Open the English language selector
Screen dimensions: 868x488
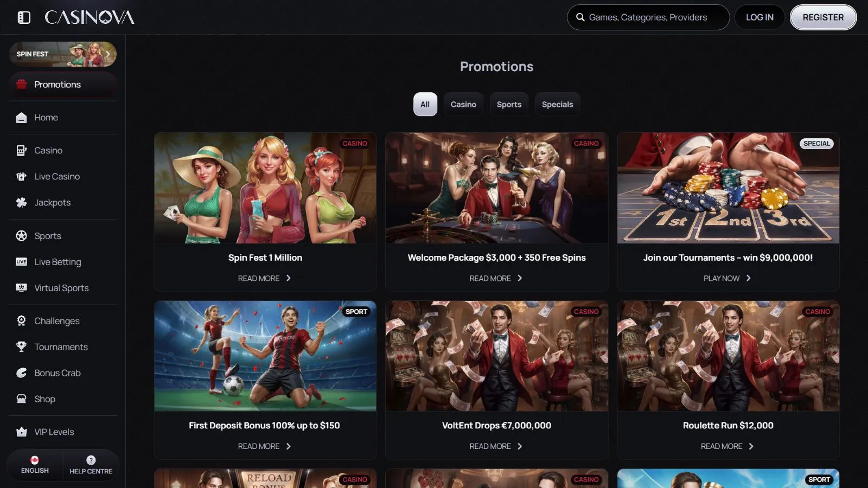tap(35, 465)
